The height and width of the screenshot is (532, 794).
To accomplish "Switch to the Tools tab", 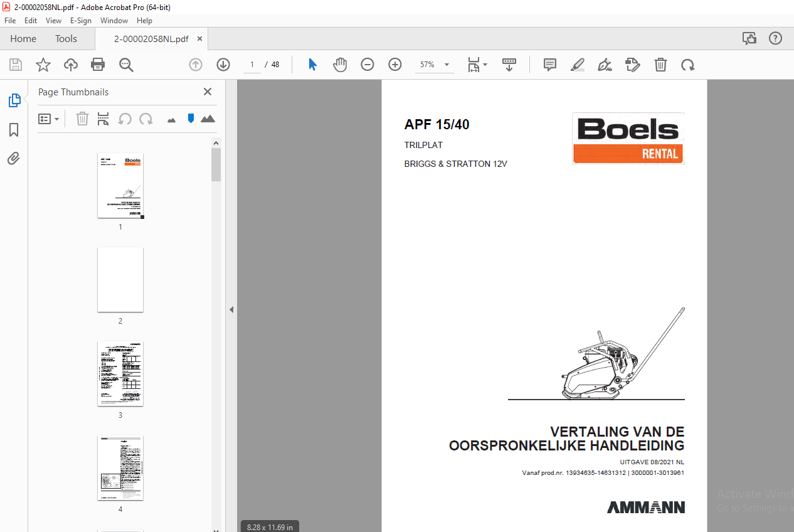I will (x=66, y=38).
